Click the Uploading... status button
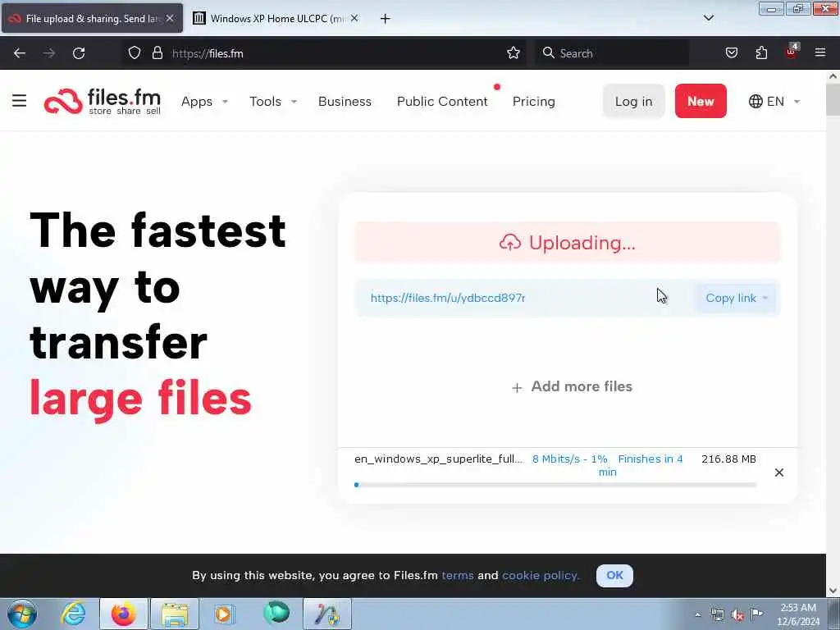 568,243
